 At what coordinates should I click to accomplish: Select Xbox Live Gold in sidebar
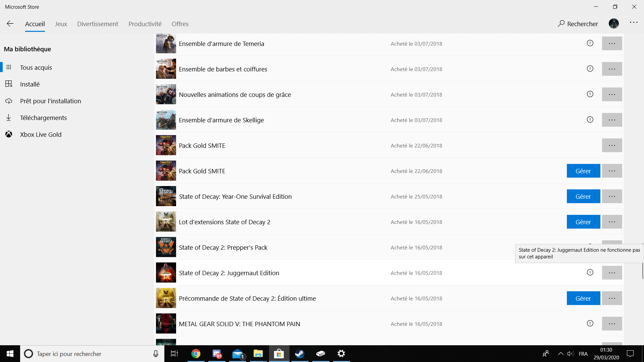pyautogui.click(x=41, y=134)
